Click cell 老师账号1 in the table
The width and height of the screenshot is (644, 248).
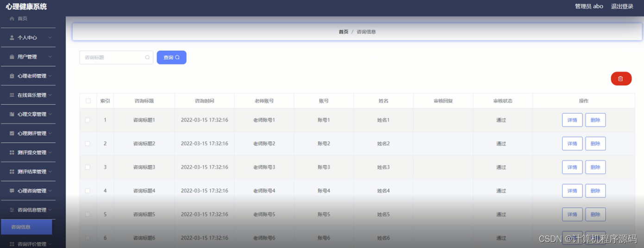coord(264,120)
